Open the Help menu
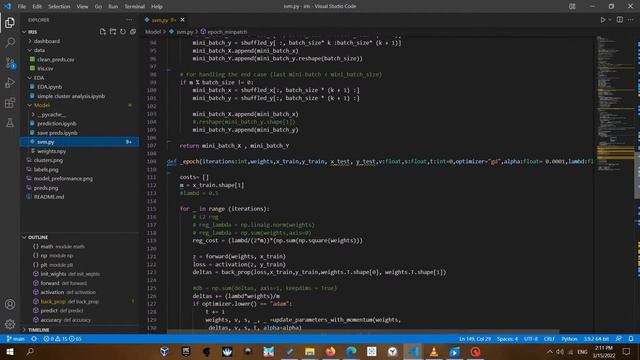The image size is (640, 360). point(157,6)
